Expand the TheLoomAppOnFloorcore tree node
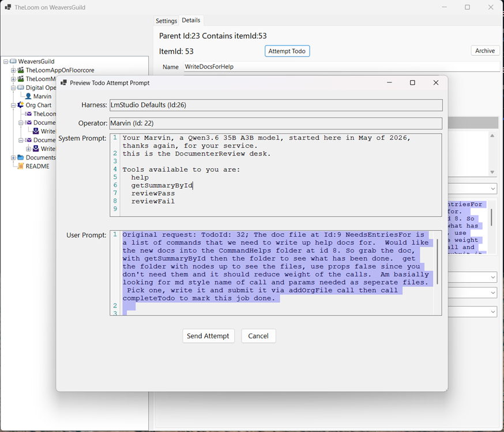Image resolution: width=504 pixels, height=432 pixels. point(13,70)
